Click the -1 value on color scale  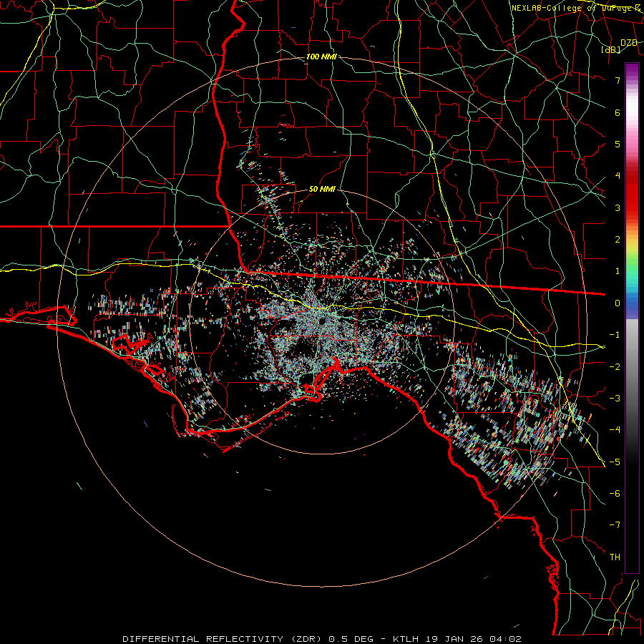click(x=615, y=335)
